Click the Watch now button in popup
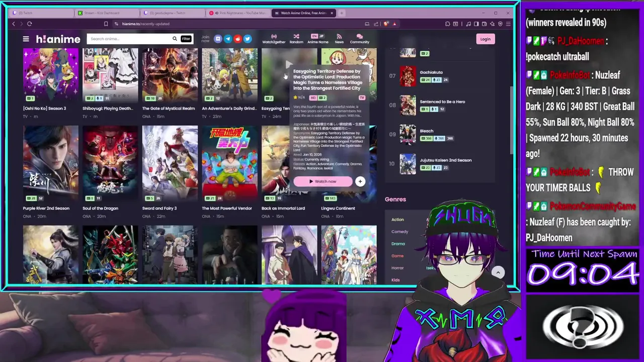 point(323,182)
